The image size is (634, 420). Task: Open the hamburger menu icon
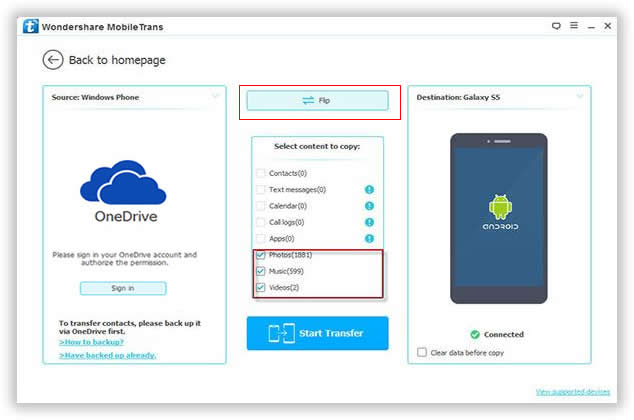point(574,25)
